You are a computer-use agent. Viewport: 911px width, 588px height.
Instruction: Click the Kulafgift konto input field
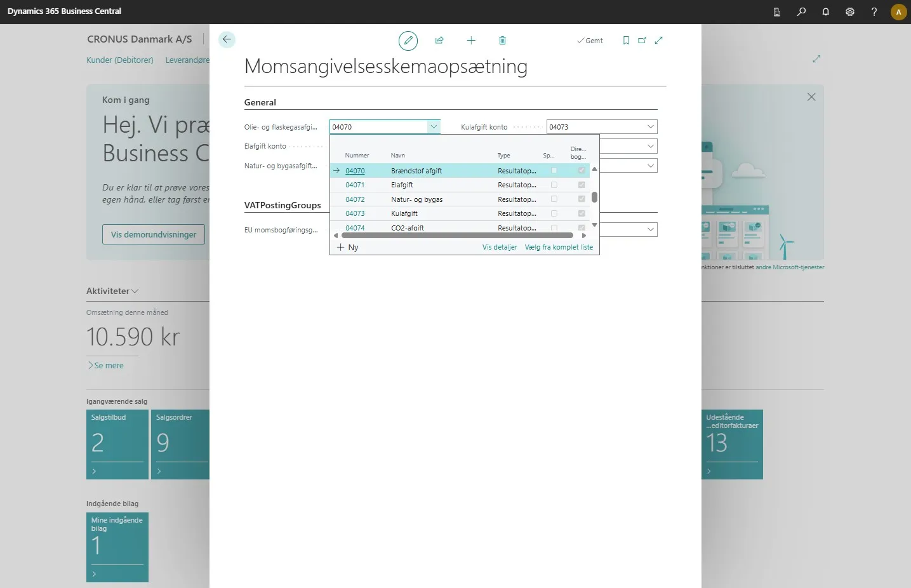(595, 127)
